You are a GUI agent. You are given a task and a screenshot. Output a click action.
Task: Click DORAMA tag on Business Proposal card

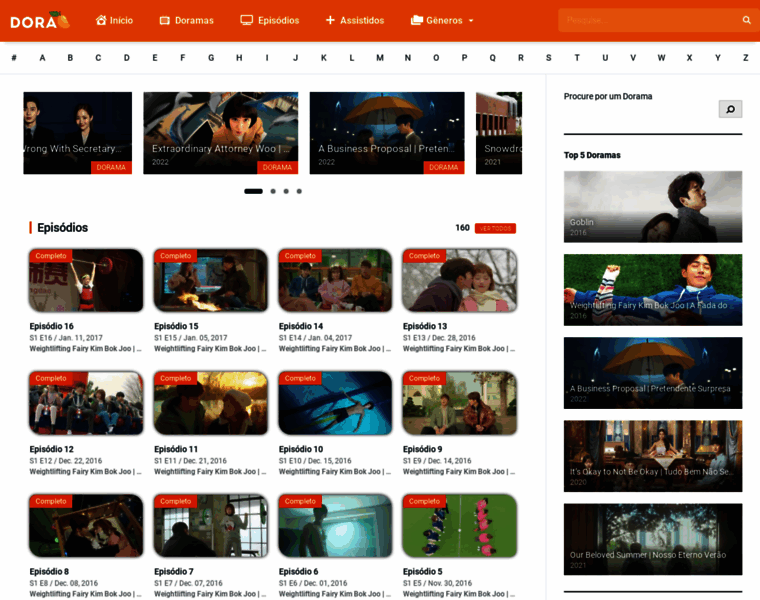coord(443,167)
